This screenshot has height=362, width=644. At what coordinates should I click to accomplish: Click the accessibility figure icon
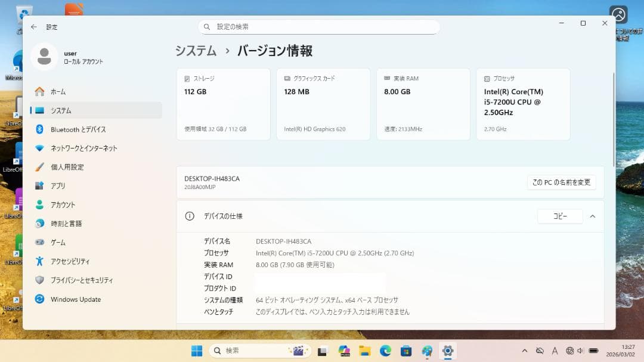click(39, 261)
